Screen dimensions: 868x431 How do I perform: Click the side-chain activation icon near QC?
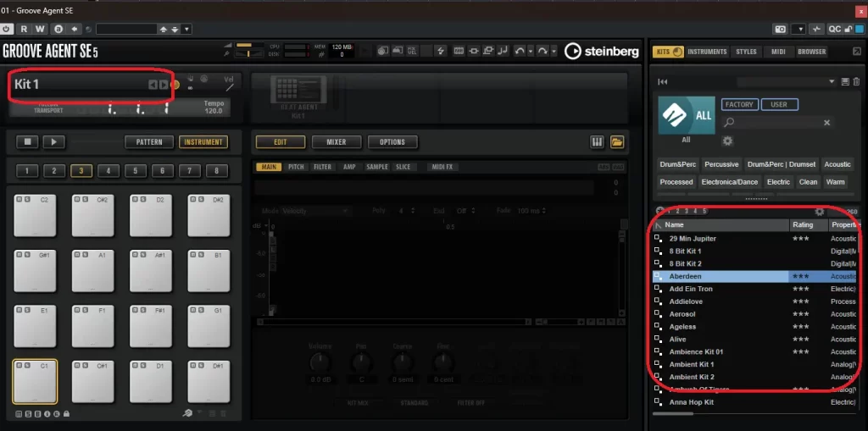[816, 30]
